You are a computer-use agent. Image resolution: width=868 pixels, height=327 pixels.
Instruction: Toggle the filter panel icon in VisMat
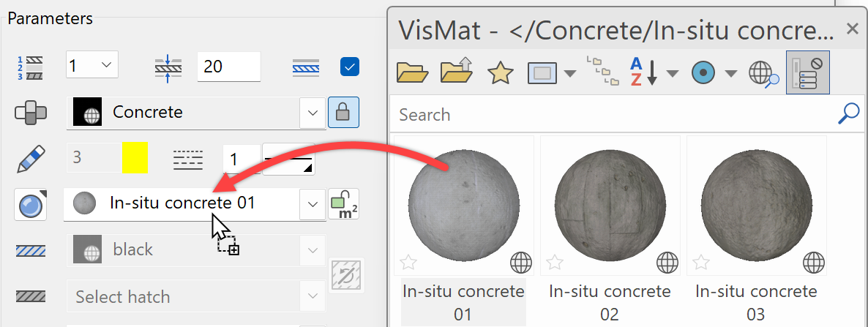pyautogui.click(x=807, y=73)
